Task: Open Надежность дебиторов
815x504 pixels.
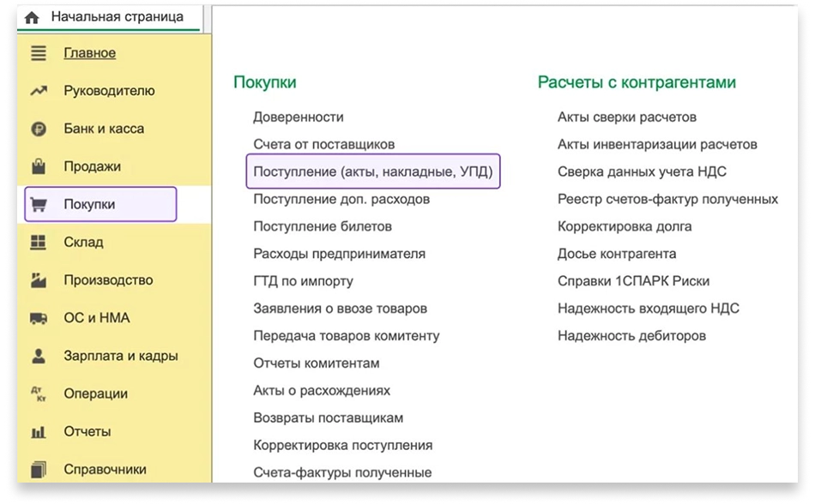Action: (631, 336)
